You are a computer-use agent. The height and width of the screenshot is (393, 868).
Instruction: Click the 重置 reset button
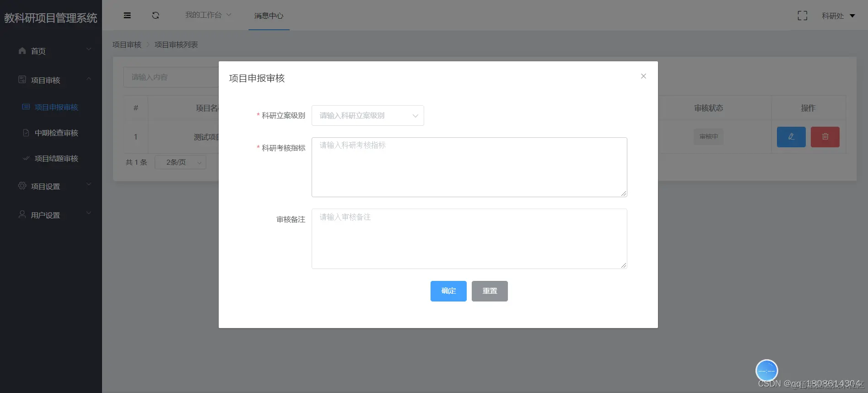pos(490,291)
